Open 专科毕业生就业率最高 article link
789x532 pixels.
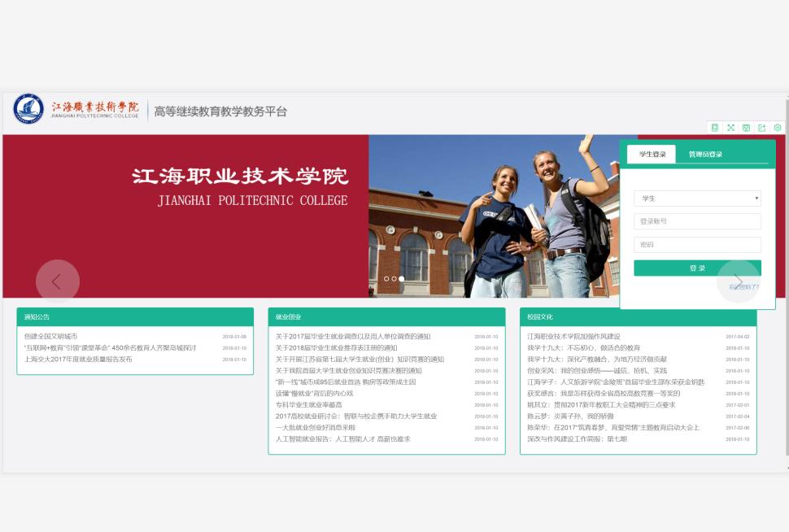click(x=309, y=405)
